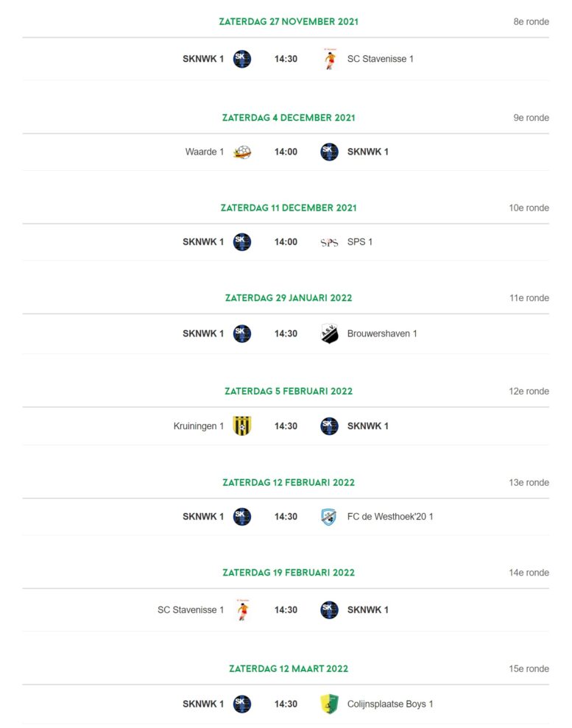The height and width of the screenshot is (728, 572).
Task: Click SKNWK logo in the 4 December match
Action: [x=329, y=152]
